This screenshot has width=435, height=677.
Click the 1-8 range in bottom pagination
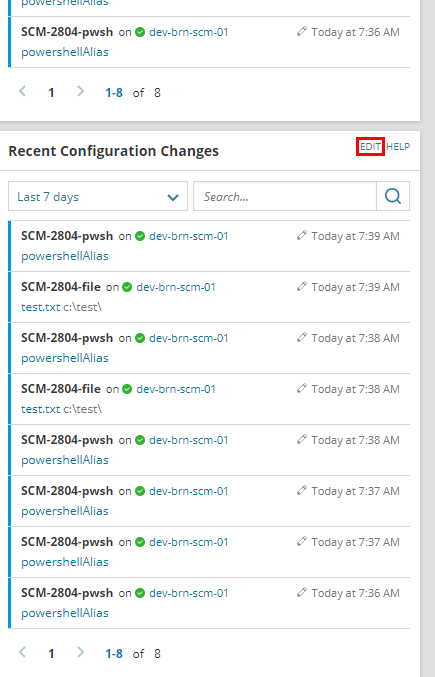pyautogui.click(x=114, y=654)
